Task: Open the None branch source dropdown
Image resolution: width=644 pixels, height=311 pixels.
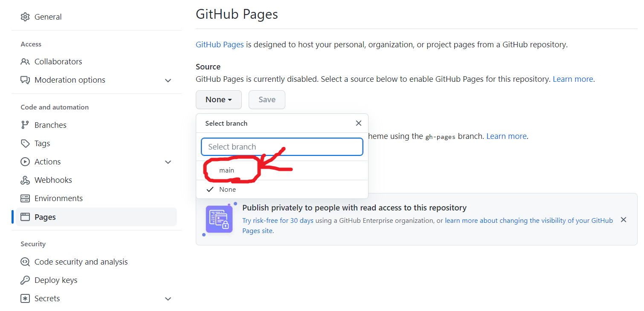Action: (x=219, y=100)
